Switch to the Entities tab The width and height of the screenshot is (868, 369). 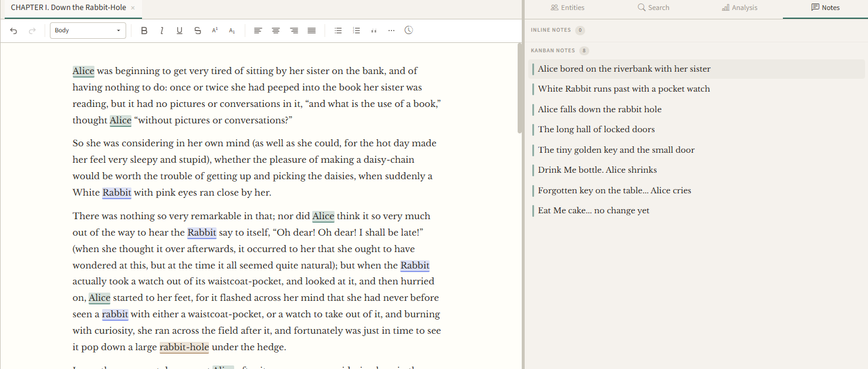[568, 8]
